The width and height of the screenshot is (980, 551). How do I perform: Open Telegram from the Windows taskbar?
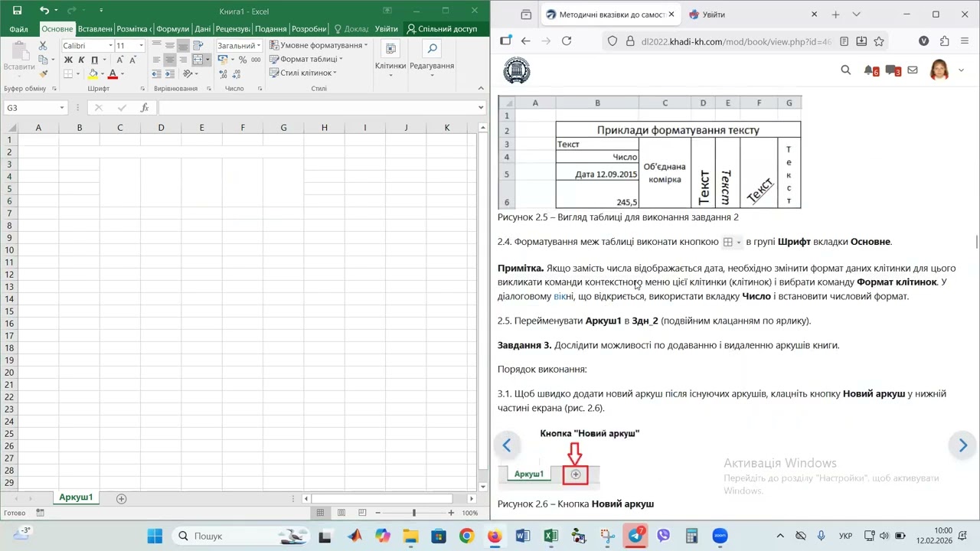(635, 536)
